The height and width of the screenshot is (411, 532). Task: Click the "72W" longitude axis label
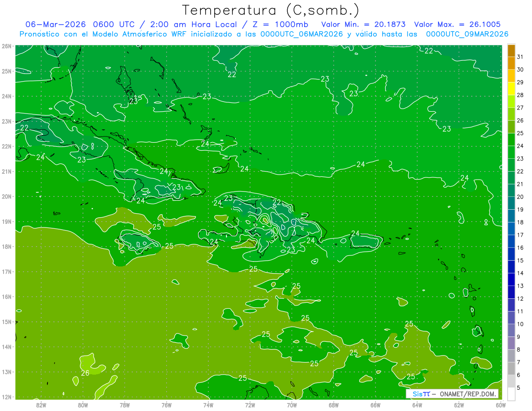point(250,405)
